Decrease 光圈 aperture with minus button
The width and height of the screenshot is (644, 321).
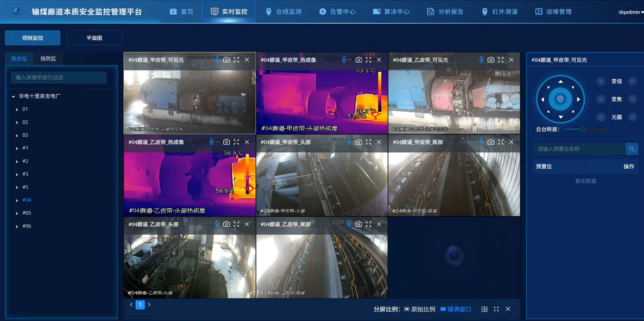(x=632, y=117)
